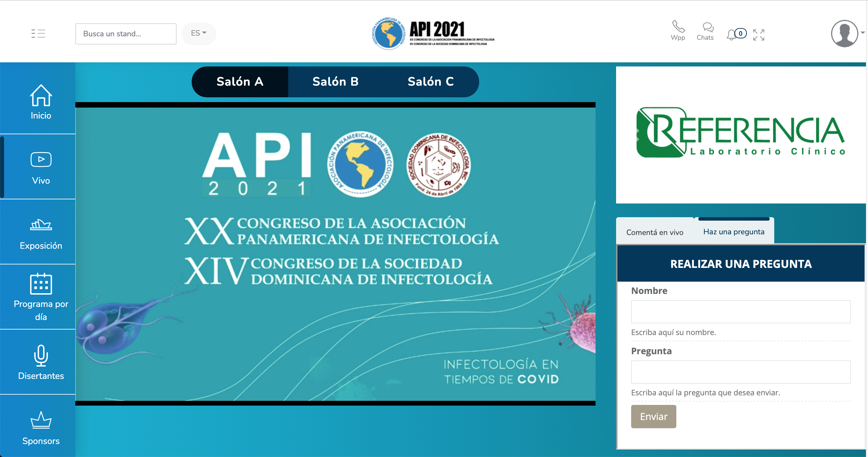Open the Exposición section
This screenshot has width=868, height=457.
click(x=41, y=232)
